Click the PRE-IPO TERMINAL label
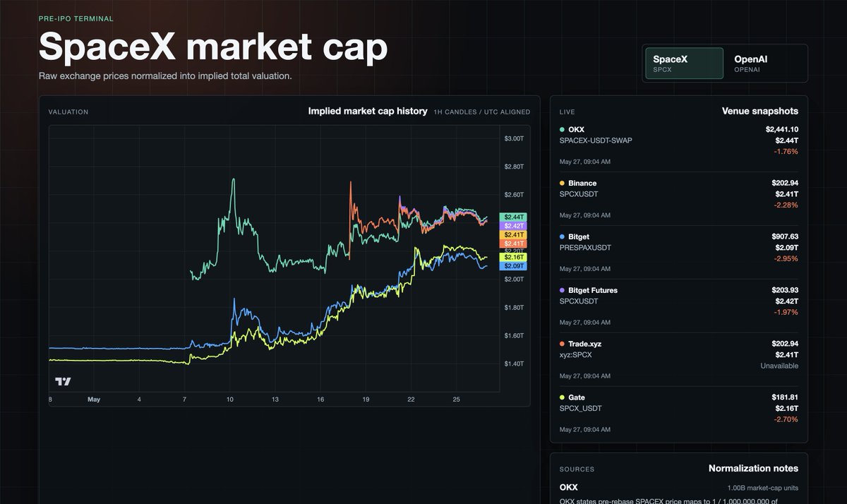The height and width of the screenshot is (504, 847). (x=76, y=18)
